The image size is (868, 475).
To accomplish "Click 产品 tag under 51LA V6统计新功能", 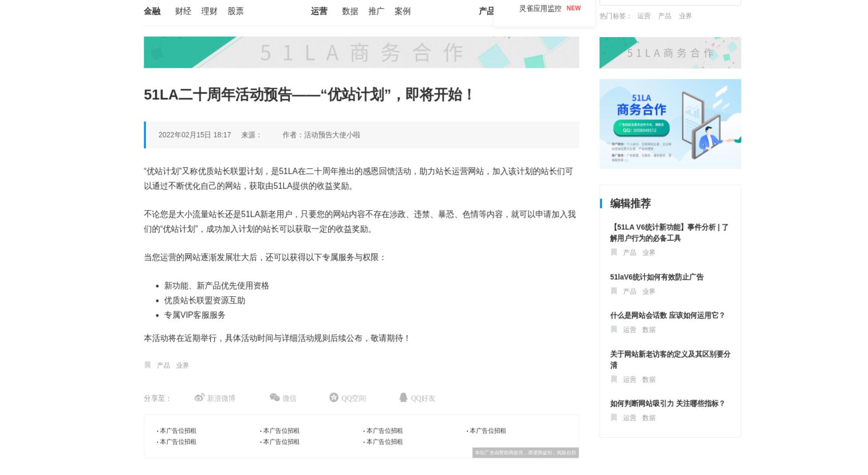I will (630, 252).
